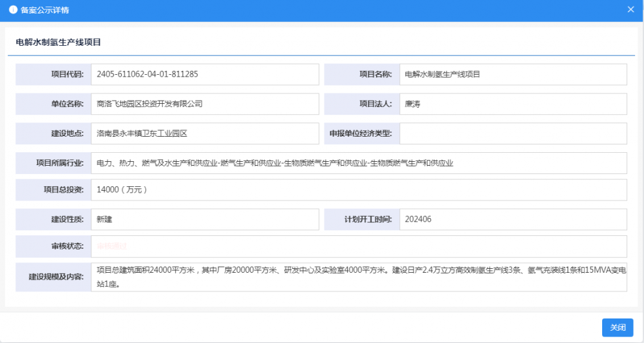Click the 审核状态 field
Screen dimensions: 644x343
(x=359, y=246)
